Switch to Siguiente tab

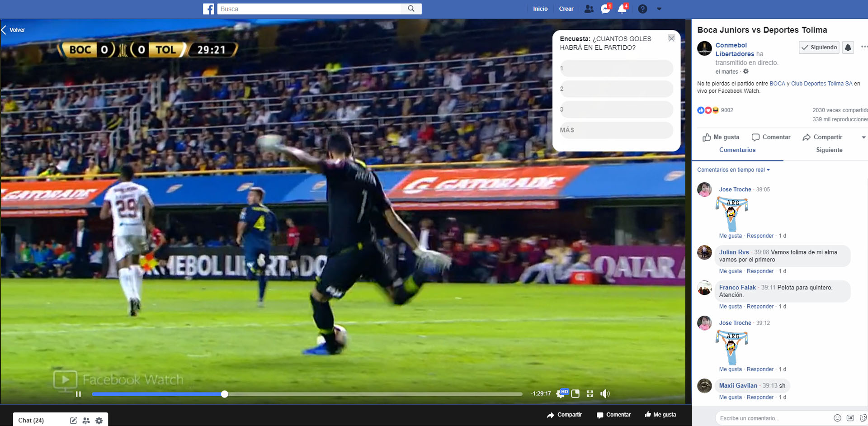(829, 150)
